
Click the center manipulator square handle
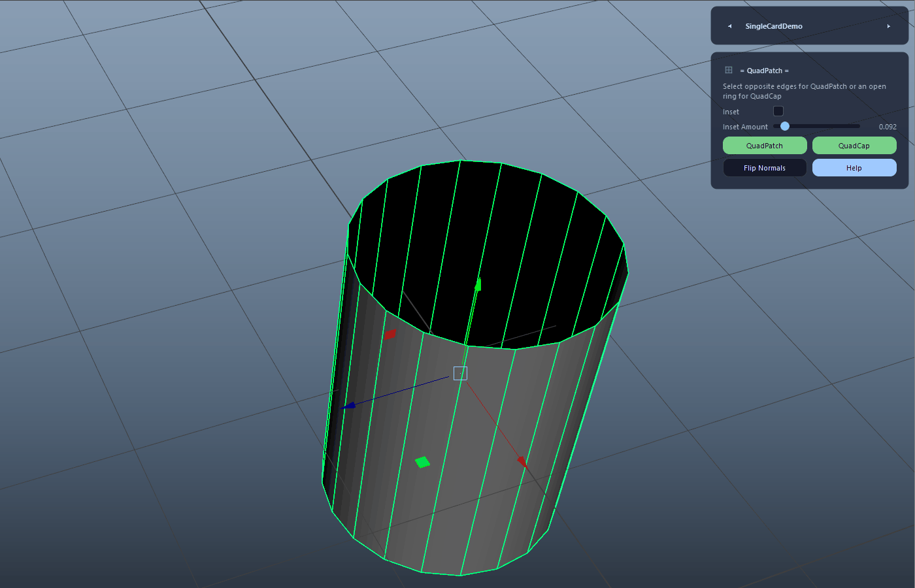460,373
